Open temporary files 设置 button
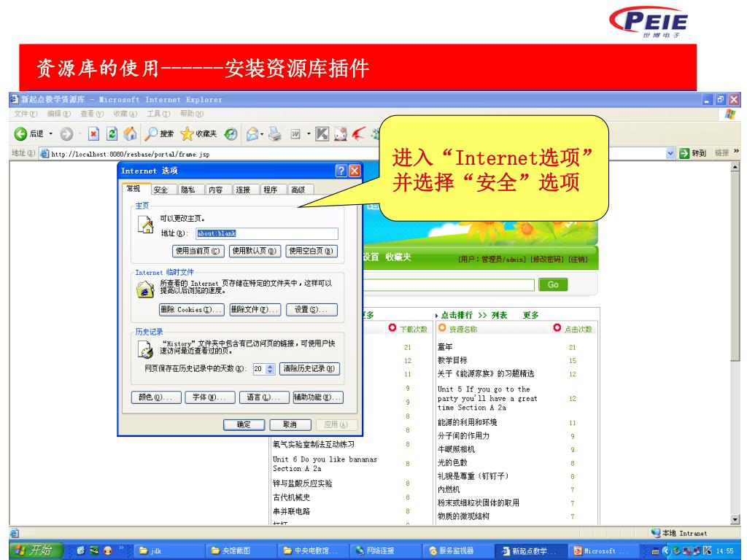 (x=311, y=309)
